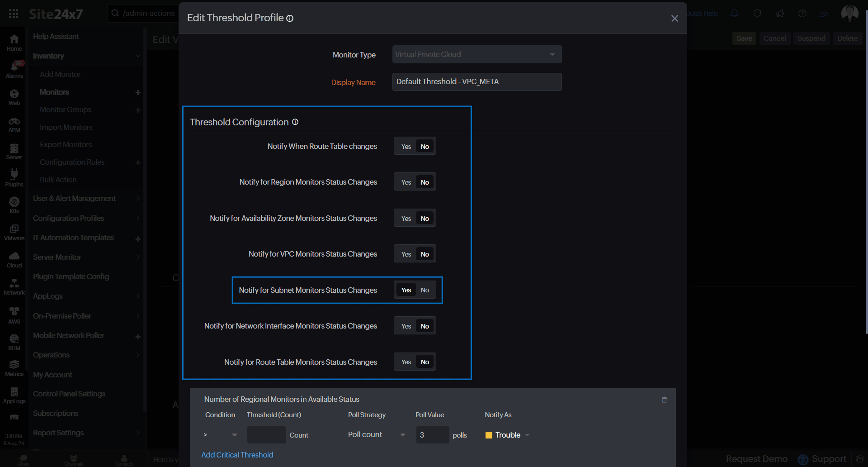Set Subnet Monitors Status Changes to No
The image size is (868, 467).
425,290
